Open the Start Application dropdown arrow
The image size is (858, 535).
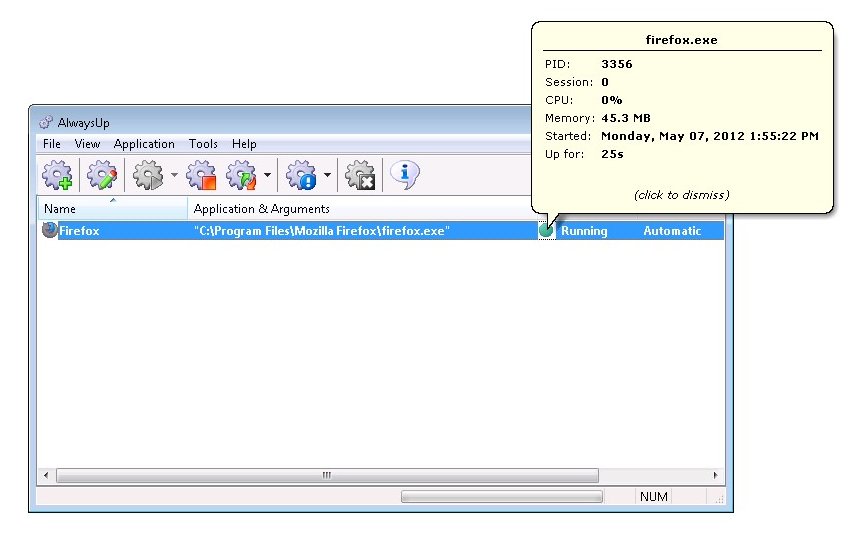[x=174, y=175]
